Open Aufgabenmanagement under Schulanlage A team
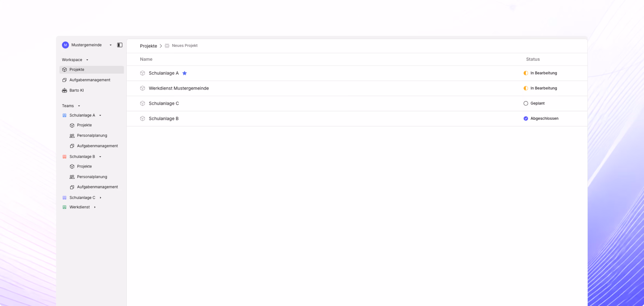The image size is (644, 306). click(x=97, y=146)
